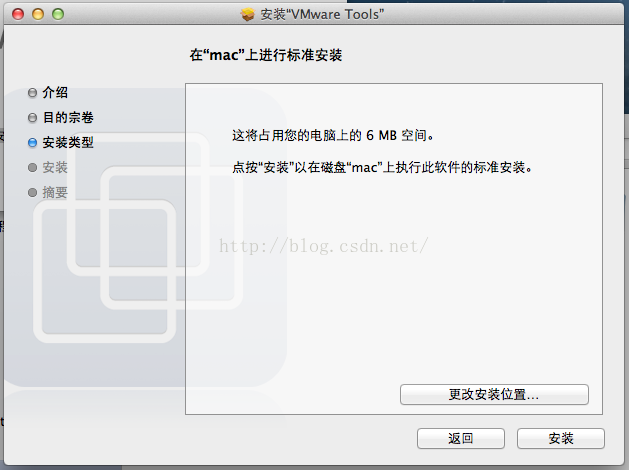This screenshot has width=629, height=470.
Task: Click the heading 在"mac"上进行标准安装
Action: pos(266,55)
